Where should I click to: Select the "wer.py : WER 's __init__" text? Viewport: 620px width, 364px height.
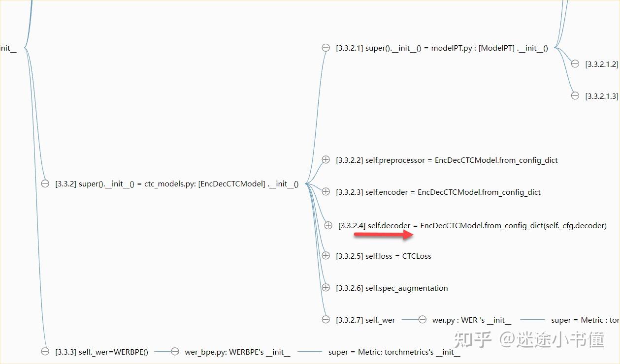point(472,320)
